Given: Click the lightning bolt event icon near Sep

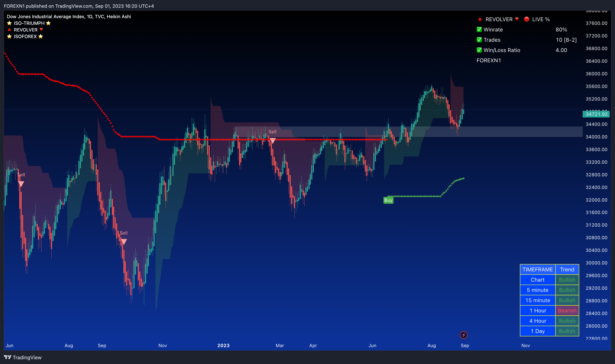Looking at the screenshot, I should click(464, 335).
